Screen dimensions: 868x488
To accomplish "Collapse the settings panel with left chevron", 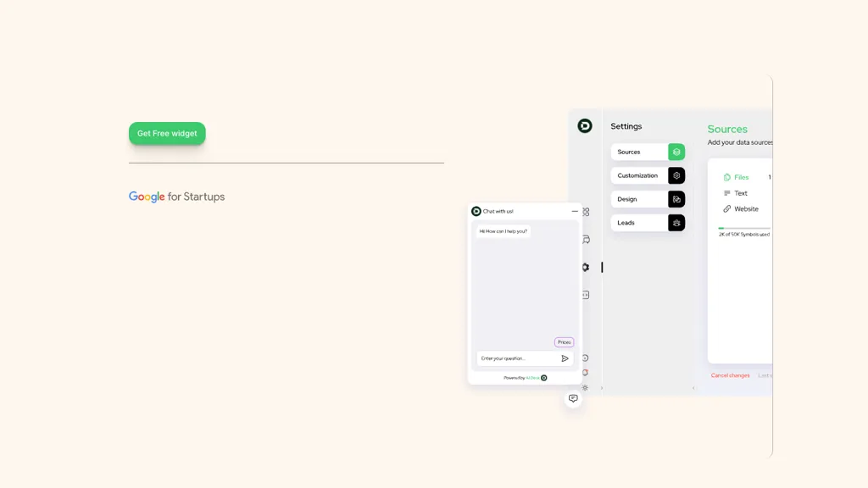I will click(693, 388).
